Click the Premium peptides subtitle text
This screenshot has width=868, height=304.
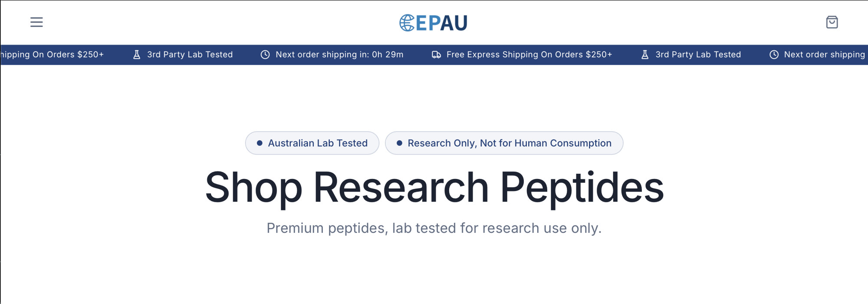point(434,228)
